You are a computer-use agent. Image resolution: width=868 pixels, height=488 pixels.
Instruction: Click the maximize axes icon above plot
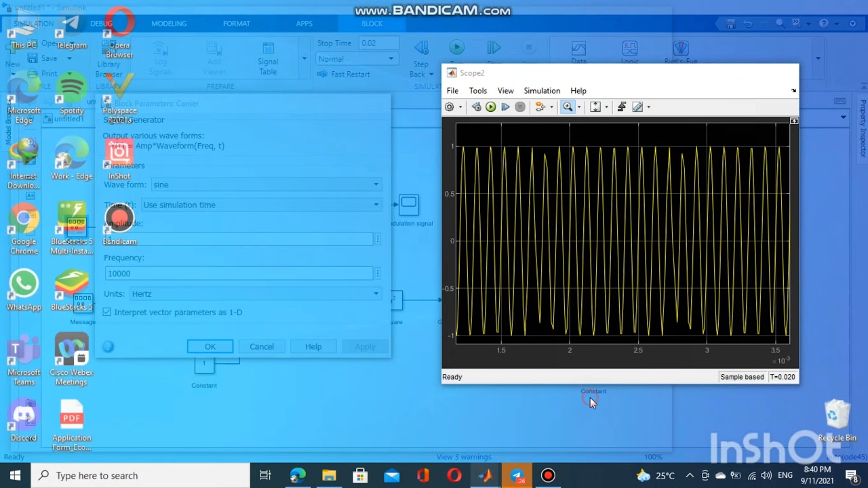pyautogui.click(x=794, y=121)
